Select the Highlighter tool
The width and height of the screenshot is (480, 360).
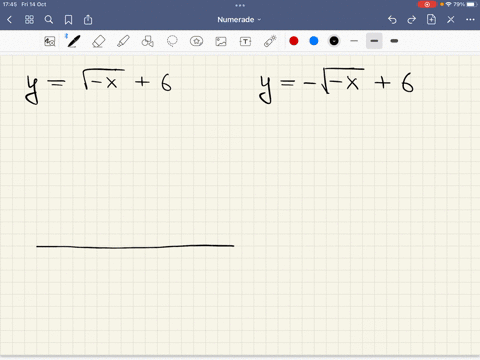pyautogui.click(x=123, y=41)
